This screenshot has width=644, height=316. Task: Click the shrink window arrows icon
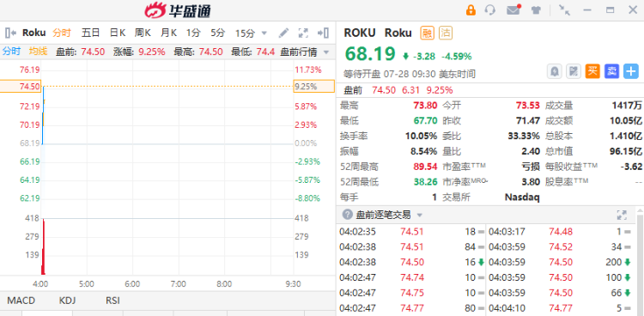pyautogui.click(x=565, y=10)
